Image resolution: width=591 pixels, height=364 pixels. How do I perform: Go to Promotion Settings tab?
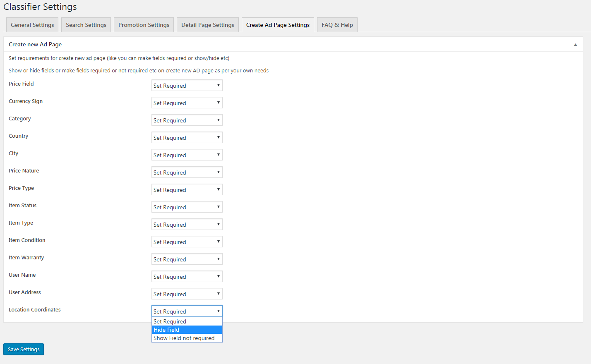click(x=144, y=25)
